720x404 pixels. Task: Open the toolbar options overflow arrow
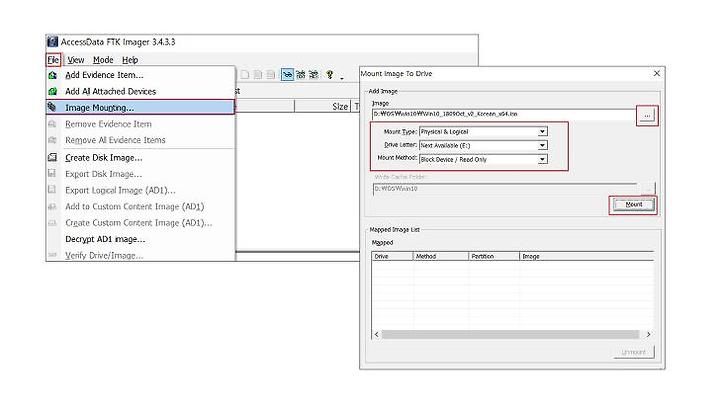point(342,77)
